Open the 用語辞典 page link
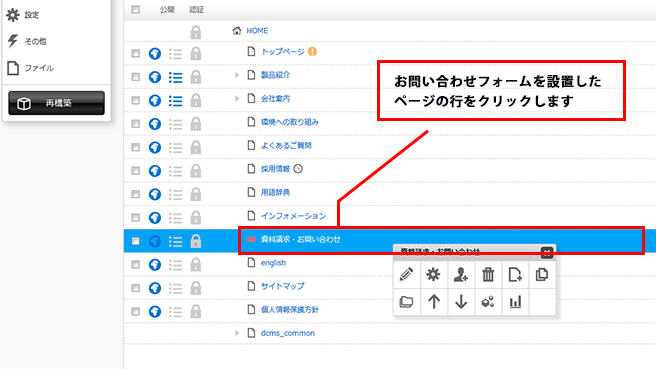The height and width of the screenshot is (369, 656). pyautogui.click(x=275, y=192)
